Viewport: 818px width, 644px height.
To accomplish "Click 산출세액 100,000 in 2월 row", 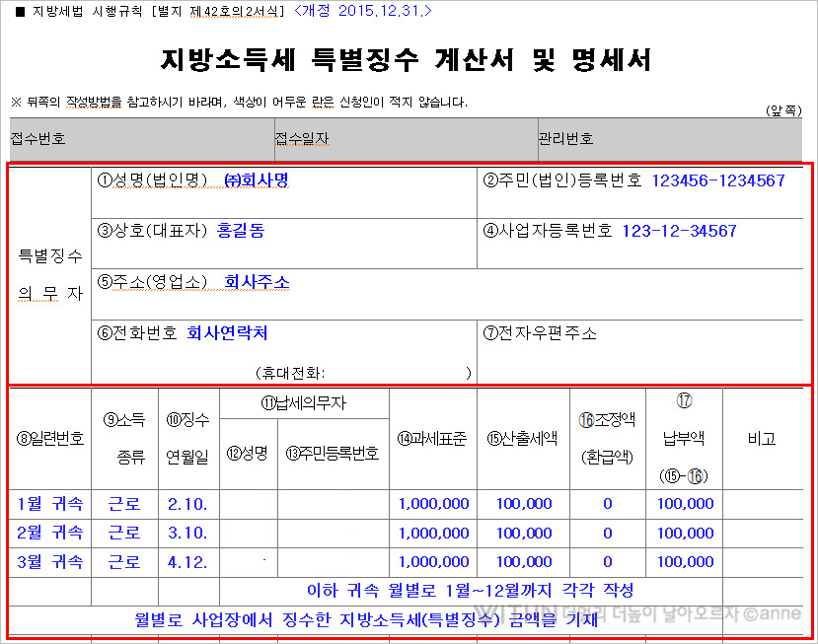I will (524, 533).
